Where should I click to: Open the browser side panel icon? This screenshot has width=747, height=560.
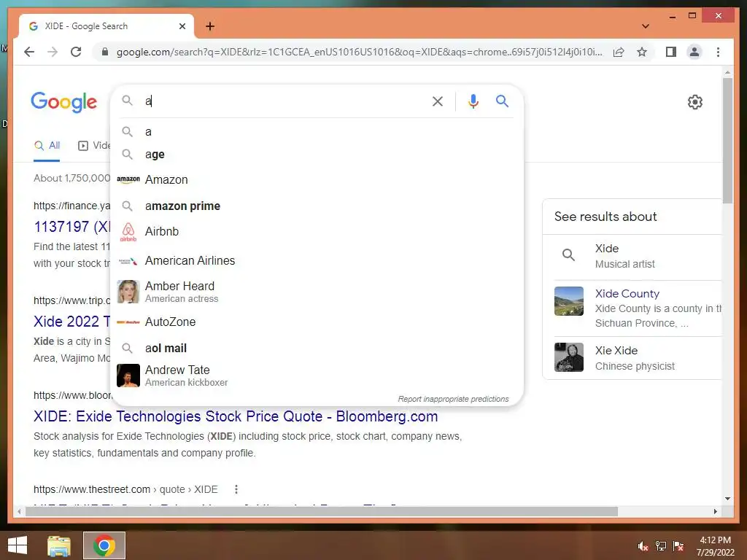click(x=671, y=52)
